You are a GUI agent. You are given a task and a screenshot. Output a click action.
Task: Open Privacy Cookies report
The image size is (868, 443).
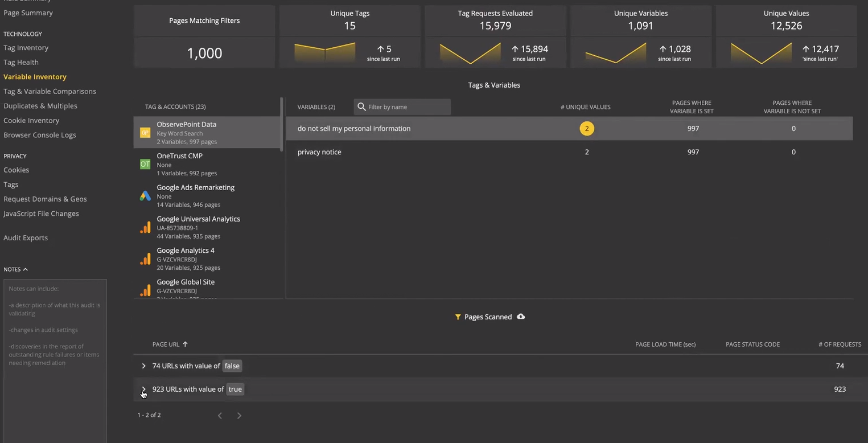click(x=16, y=170)
